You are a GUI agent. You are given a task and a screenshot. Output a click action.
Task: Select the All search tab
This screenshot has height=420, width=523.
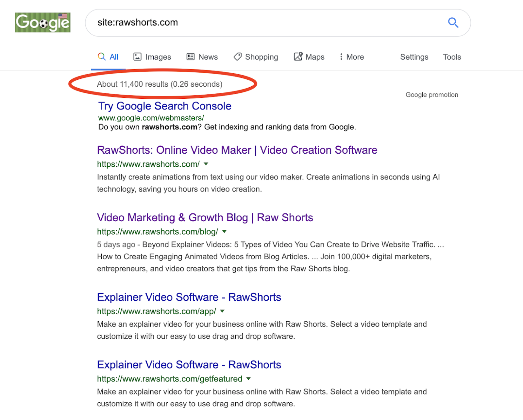point(108,57)
